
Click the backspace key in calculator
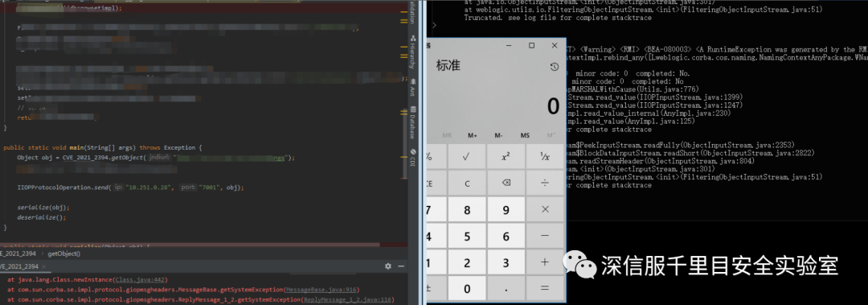[506, 183]
